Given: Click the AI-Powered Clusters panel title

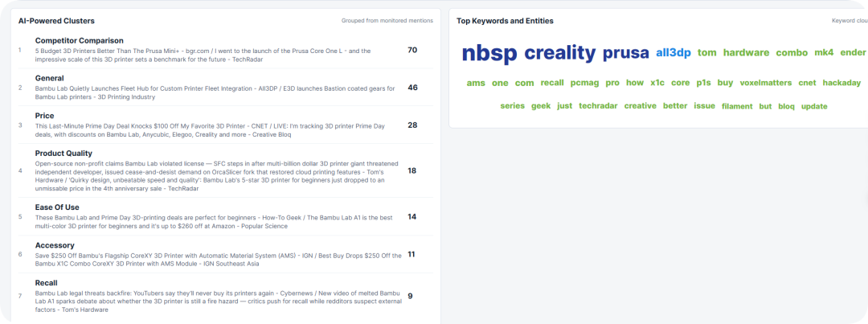Looking at the screenshot, I should pyautogui.click(x=56, y=21).
